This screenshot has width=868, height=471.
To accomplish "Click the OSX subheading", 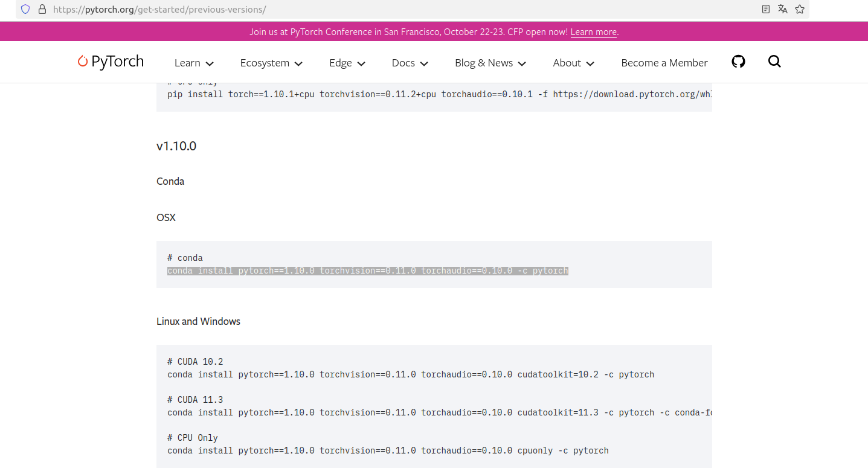I will (166, 217).
